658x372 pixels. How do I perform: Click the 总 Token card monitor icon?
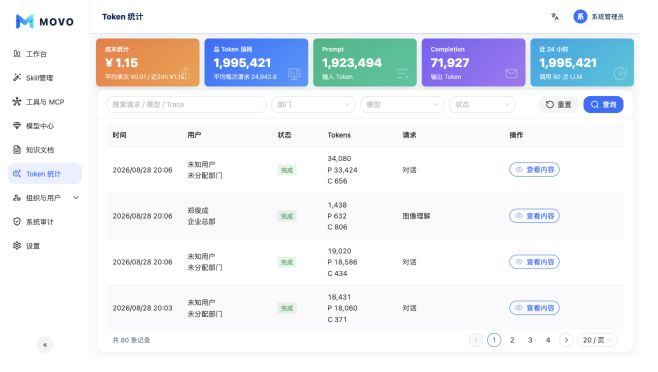point(294,73)
